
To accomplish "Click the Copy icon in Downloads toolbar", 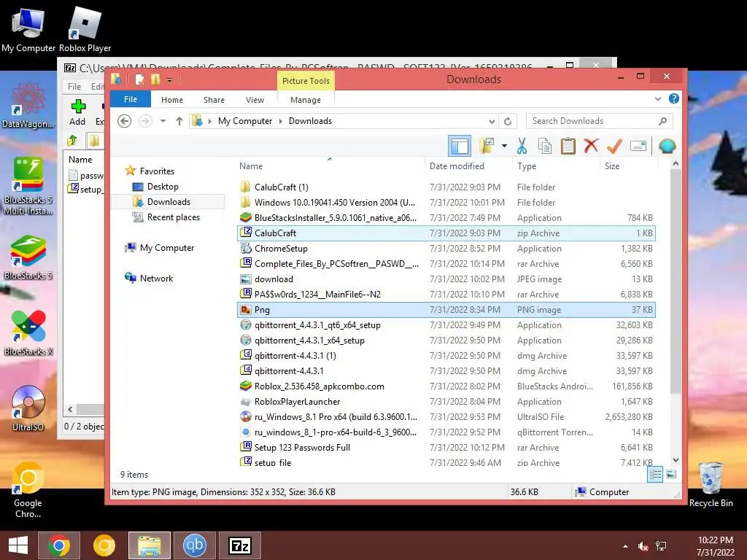I will pyautogui.click(x=544, y=146).
